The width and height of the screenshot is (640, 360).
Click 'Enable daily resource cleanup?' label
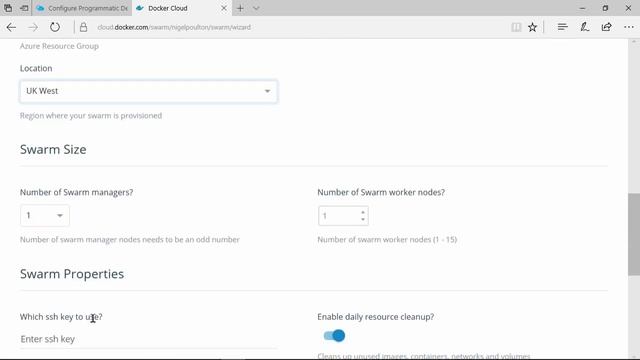pyautogui.click(x=376, y=317)
